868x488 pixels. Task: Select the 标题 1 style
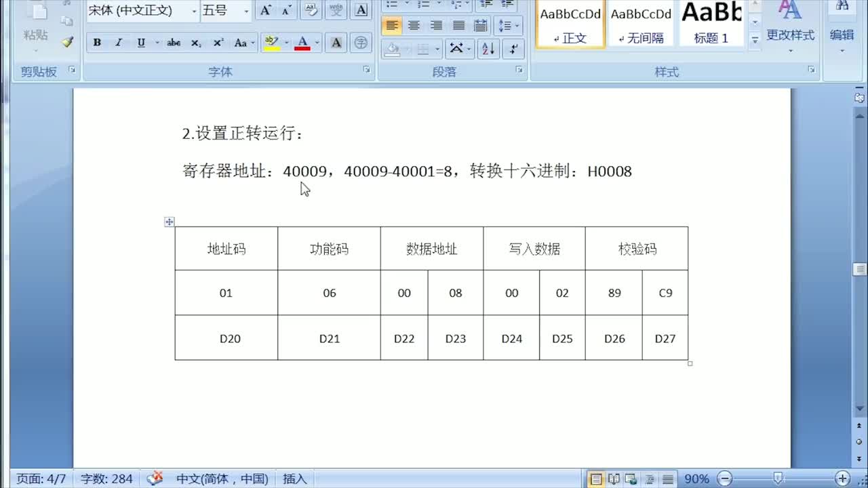[x=711, y=24]
